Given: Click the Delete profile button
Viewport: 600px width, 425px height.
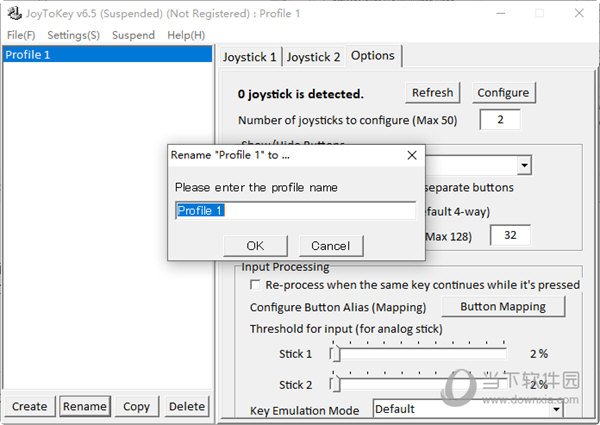Looking at the screenshot, I should [187, 406].
